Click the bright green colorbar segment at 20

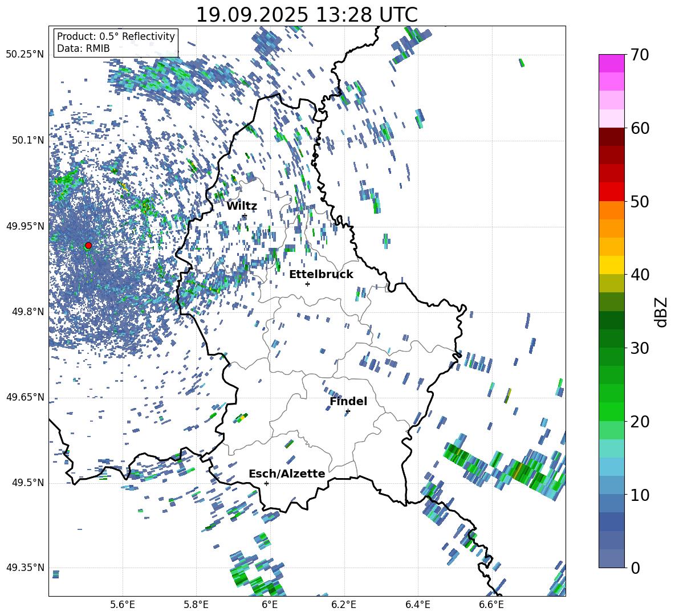click(x=611, y=411)
